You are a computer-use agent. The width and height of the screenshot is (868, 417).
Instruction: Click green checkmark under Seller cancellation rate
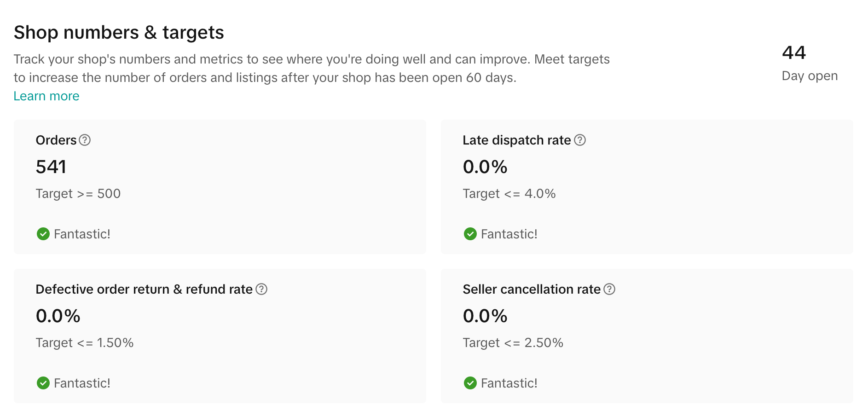click(x=470, y=383)
